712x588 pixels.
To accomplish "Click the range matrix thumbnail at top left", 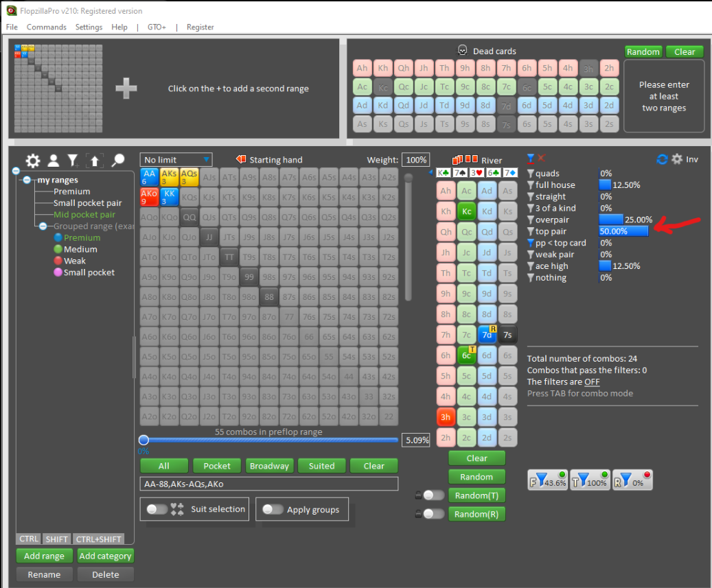I will click(x=58, y=88).
